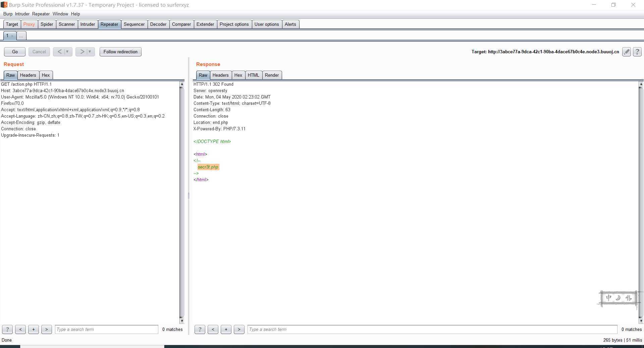Switch to the Intruder tab
644x348 pixels.
(x=88, y=24)
